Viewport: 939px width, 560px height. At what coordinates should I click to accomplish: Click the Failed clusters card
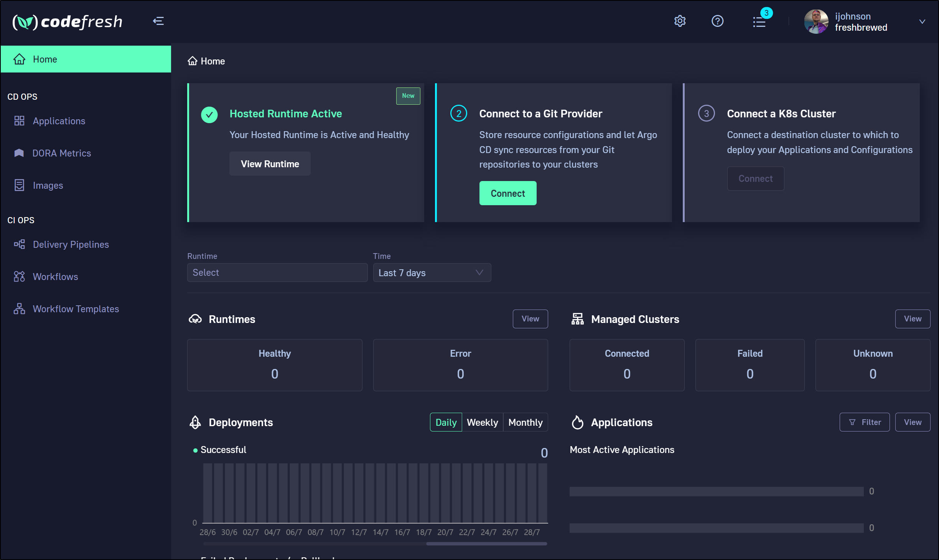coord(750,365)
